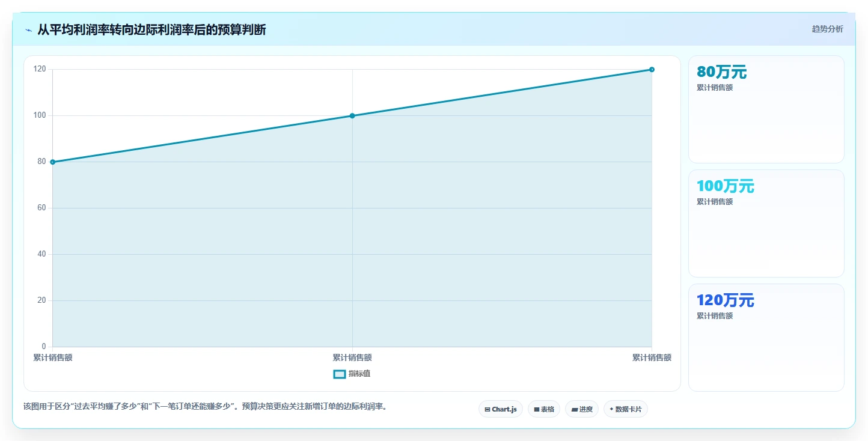868x441 pixels.
Task: Click the lightning icon beside the title
Action: pyautogui.click(x=28, y=30)
